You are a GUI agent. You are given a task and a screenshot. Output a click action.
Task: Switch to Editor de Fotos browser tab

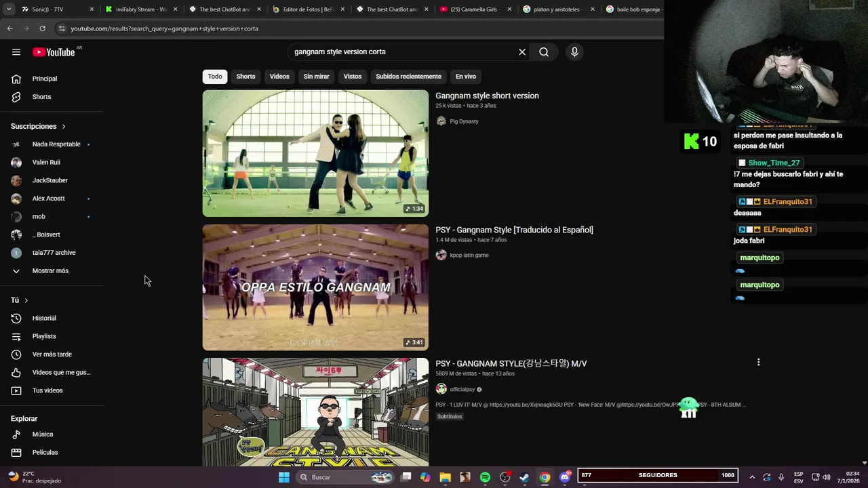(x=308, y=9)
